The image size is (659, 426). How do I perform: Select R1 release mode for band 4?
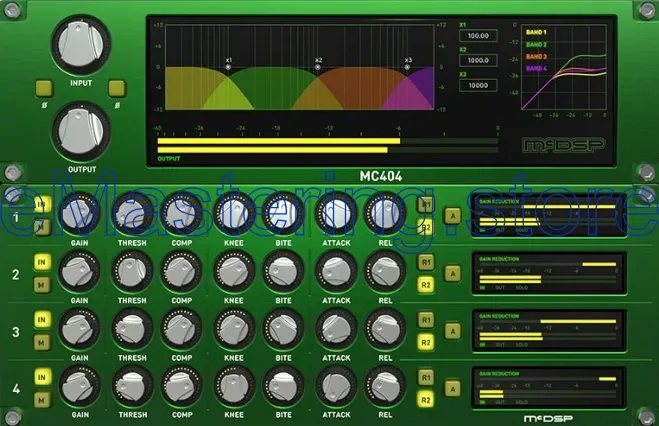tap(426, 377)
